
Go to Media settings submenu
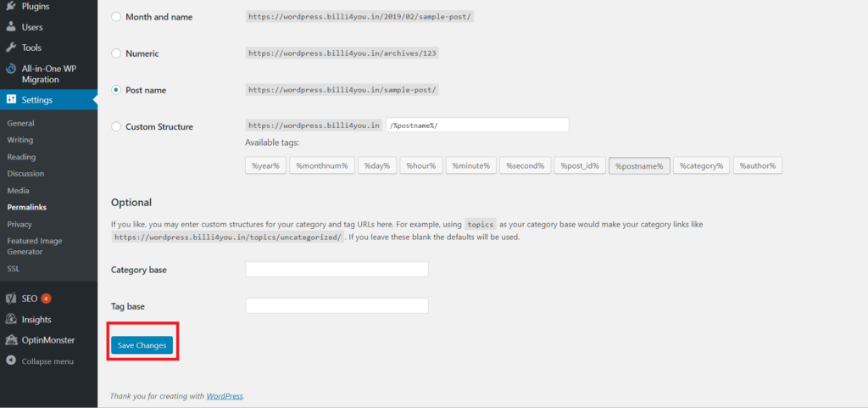point(19,191)
